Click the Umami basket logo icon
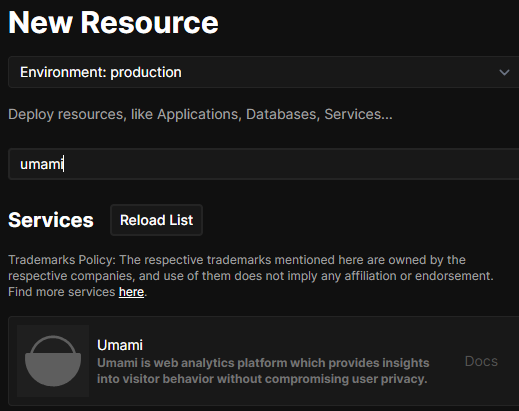This screenshot has height=411, width=519. pos(53,361)
